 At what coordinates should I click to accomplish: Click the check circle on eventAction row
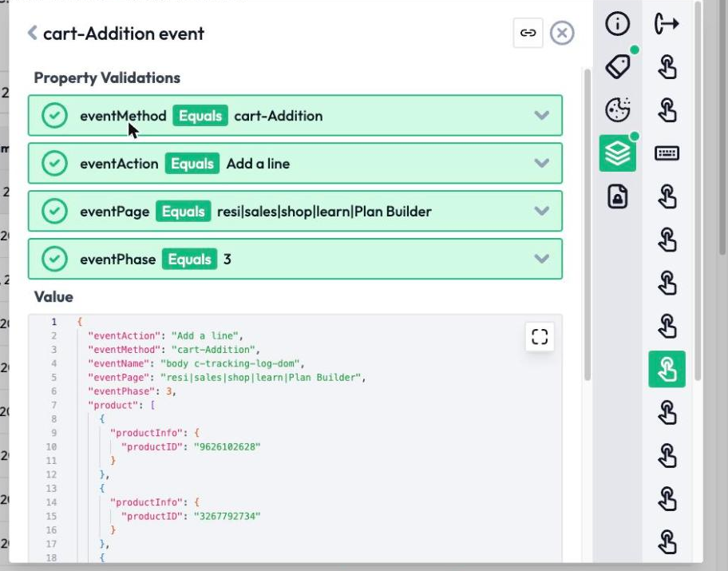coord(54,163)
